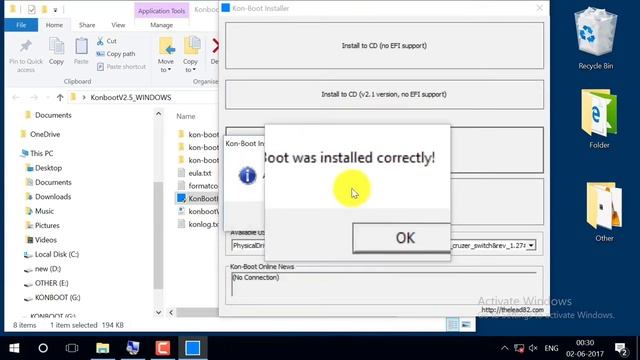This screenshot has height=360, width=640.
Task: Click Install to CD (no EFI support)
Action: click(384, 45)
